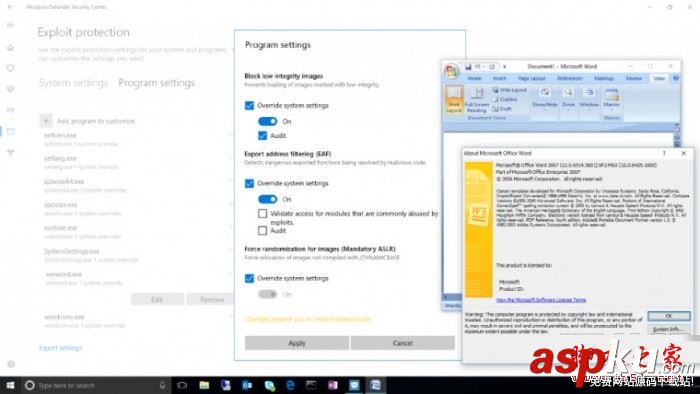The height and width of the screenshot is (394, 700).
Task: Switch to Outline view in Word
Action: click(505, 100)
